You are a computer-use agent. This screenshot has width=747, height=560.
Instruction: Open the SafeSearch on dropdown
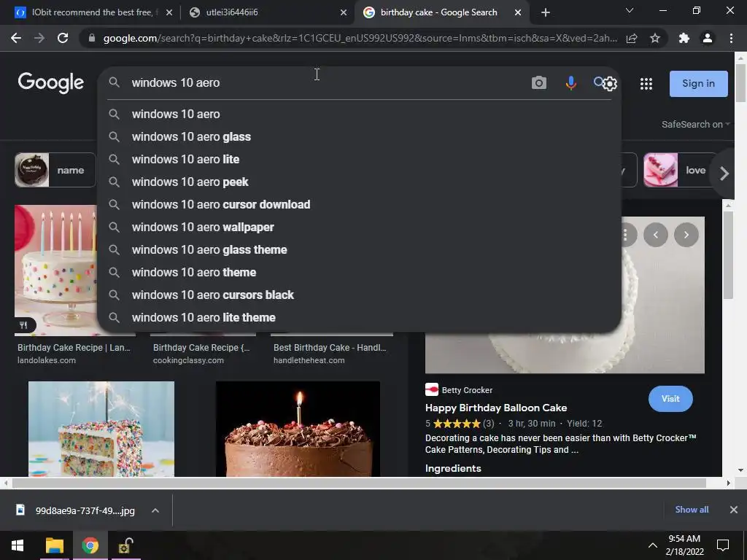[695, 124]
